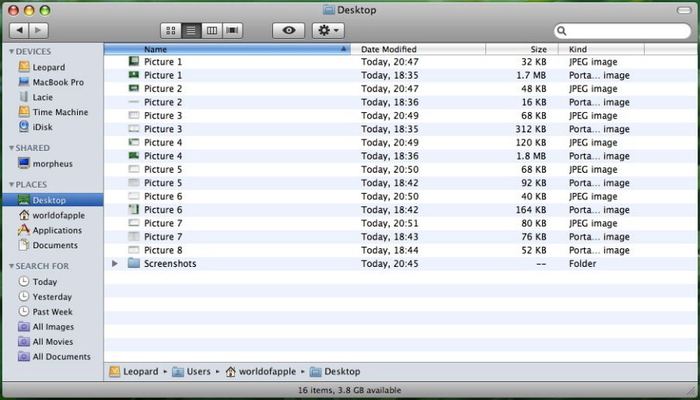Go back with the left arrow button
This screenshot has height=400, width=700.
click(x=19, y=30)
